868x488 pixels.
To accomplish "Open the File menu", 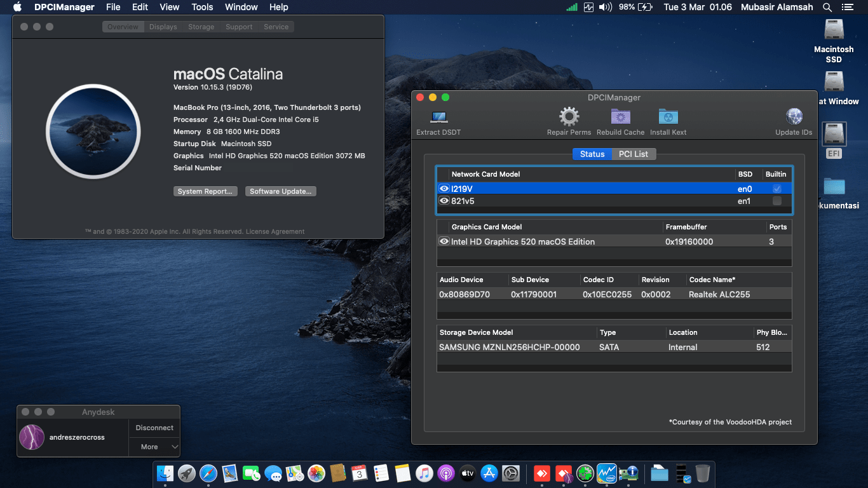I will click(x=113, y=7).
